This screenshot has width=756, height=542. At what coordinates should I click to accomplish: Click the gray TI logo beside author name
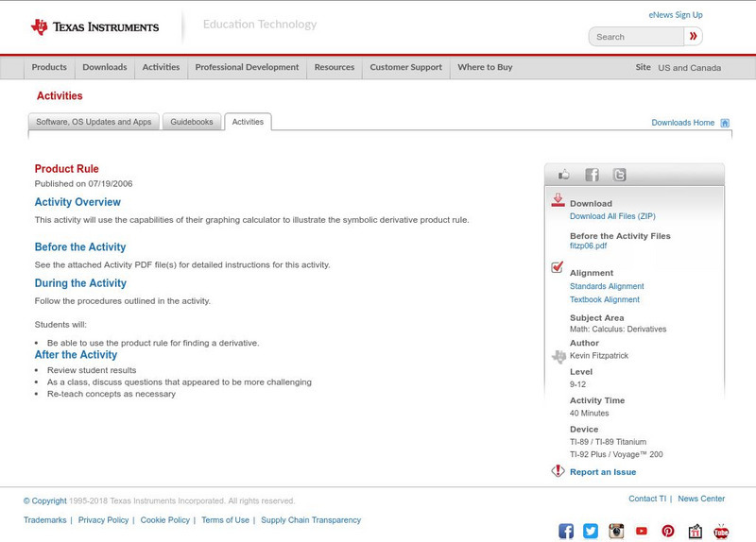pyautogui.click(x=558, y=357)
